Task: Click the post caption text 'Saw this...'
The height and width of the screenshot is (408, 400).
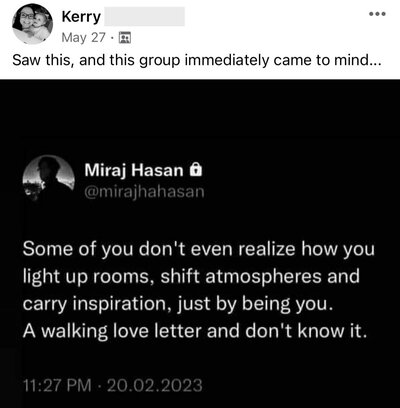Action: [x=196, y=60]
